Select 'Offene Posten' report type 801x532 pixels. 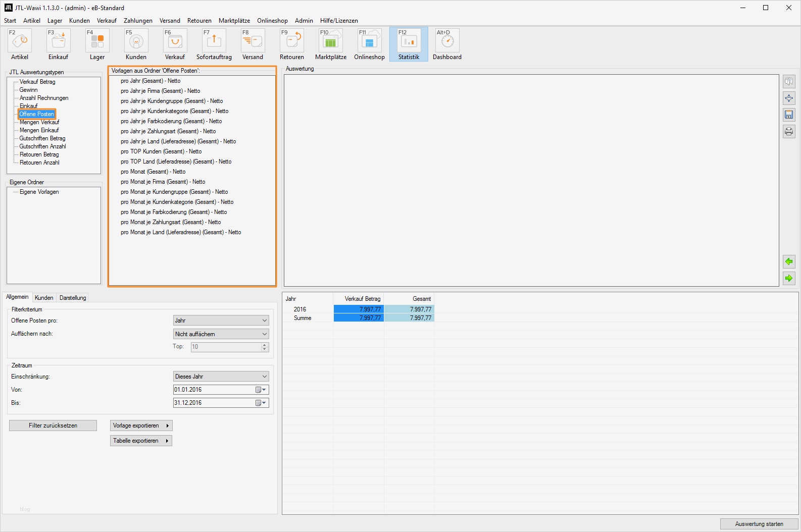(x=37, y=114)
